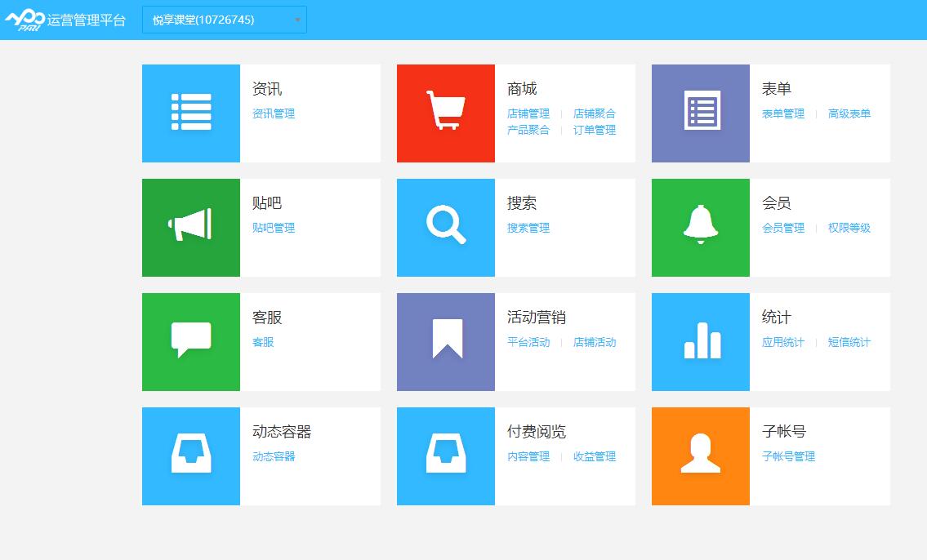Select the bookmark 活动营销 icon
The height and width of the screenshot is (560, 927).
coord(446,341)
